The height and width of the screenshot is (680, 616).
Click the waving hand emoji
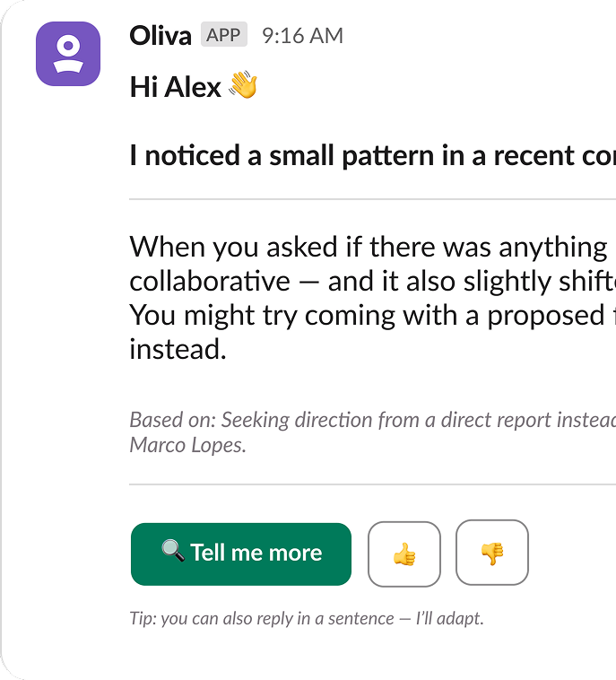tap(243, 86)
